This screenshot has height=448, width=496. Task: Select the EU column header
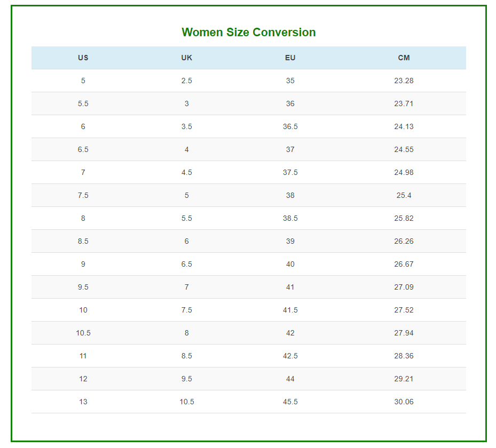point(290,58)
